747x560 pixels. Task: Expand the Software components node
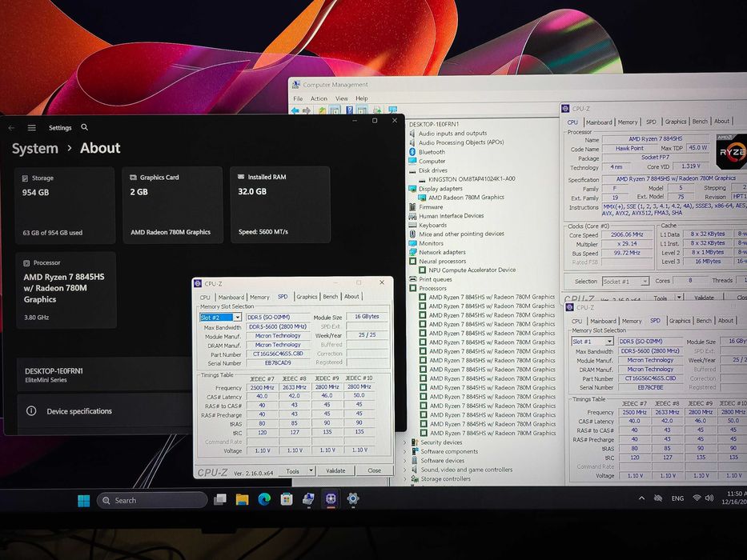coord(405,451)
